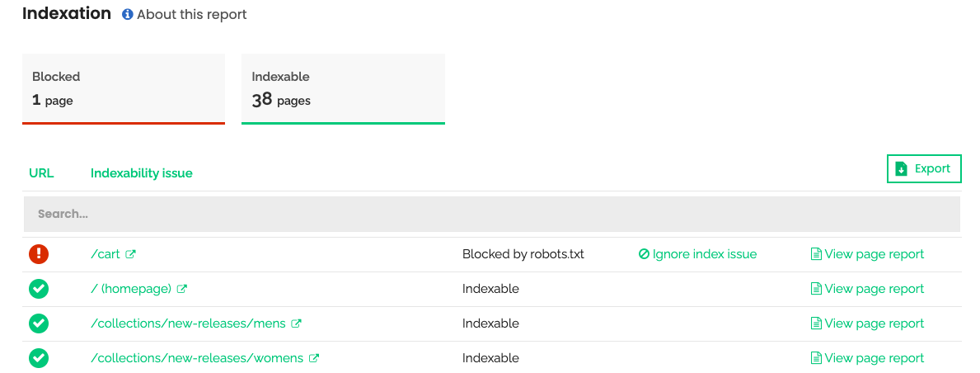Focus the Search... input field

point(492,214)
